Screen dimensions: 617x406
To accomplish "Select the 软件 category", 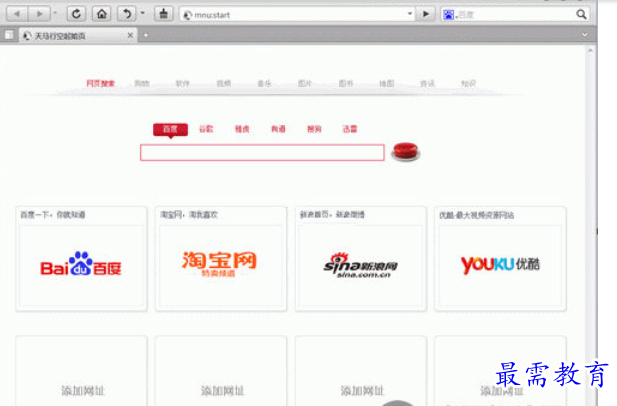I will (182, 83).
